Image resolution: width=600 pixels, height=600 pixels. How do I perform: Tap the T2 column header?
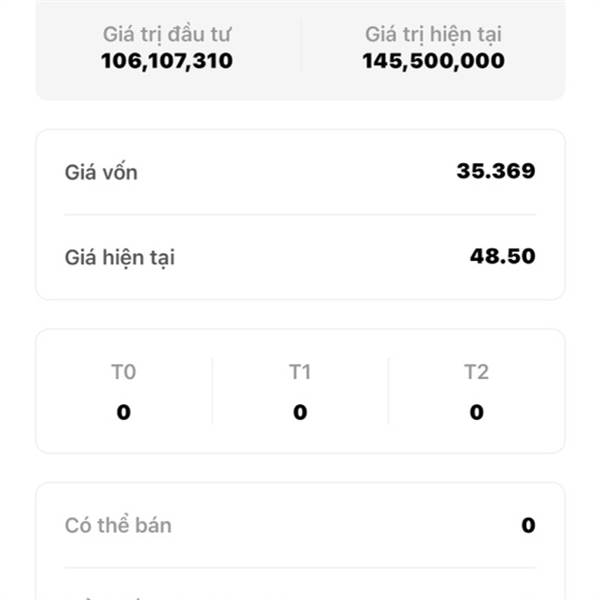tap(476, 372)
